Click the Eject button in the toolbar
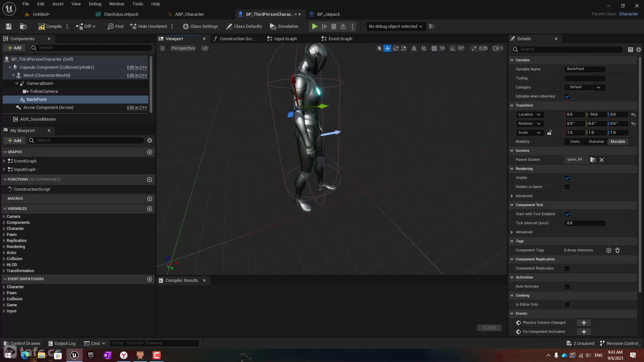Viewport: 644px width, 362px height. click(x=343, y=26)
